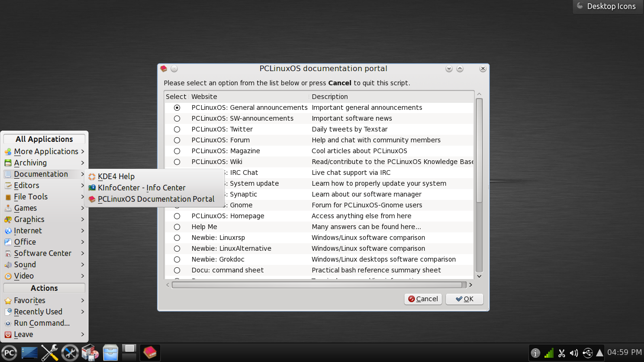
Task: Click the horizontal scrollbar thumb below the list
Action: tap(317, 285)
